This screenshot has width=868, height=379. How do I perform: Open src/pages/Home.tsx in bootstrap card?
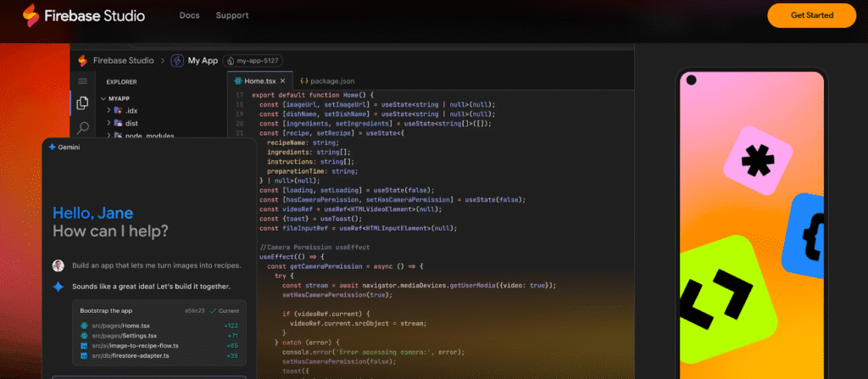(x=121, y=326)
